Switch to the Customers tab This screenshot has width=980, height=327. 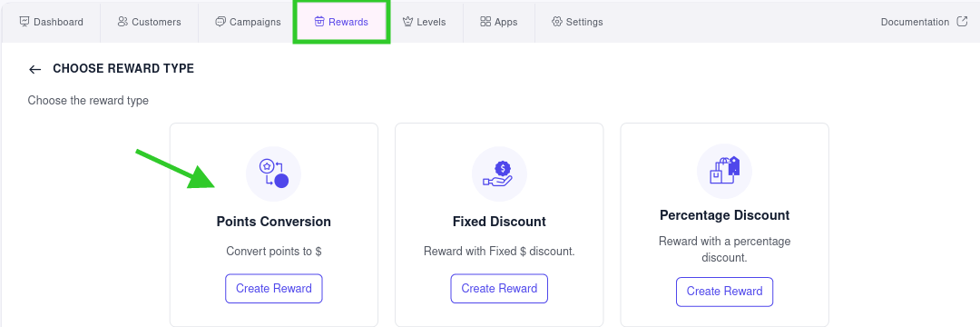(150, 22)
